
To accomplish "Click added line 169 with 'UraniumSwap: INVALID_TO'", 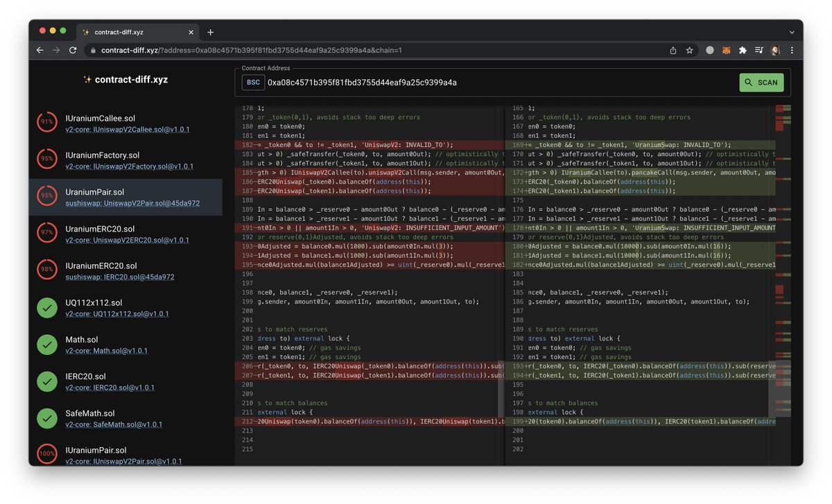I will coord(641,145).
